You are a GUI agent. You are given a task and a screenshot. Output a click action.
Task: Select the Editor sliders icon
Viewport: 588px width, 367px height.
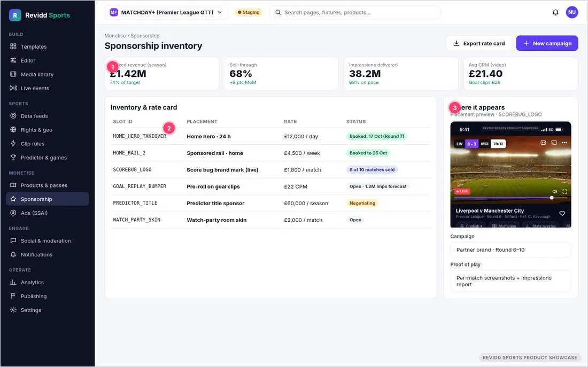13,60
